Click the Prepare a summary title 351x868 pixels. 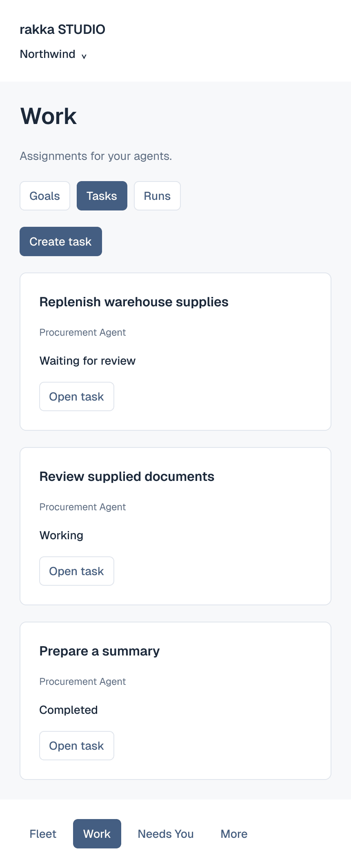(100, 651)
